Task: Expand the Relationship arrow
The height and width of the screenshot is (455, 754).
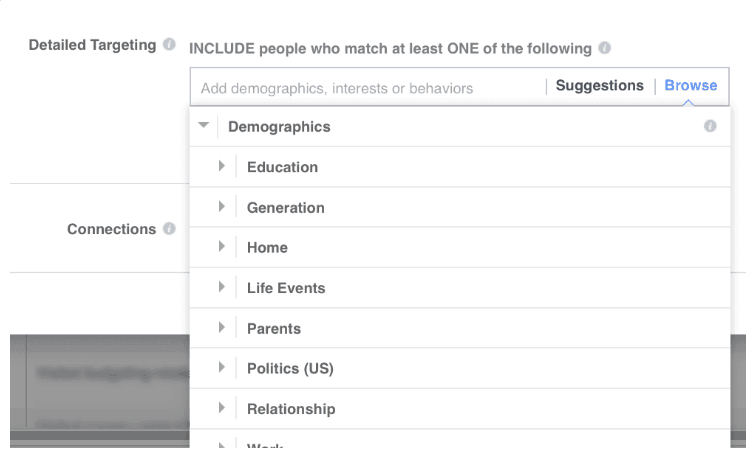Action: [x=222, y=408]
